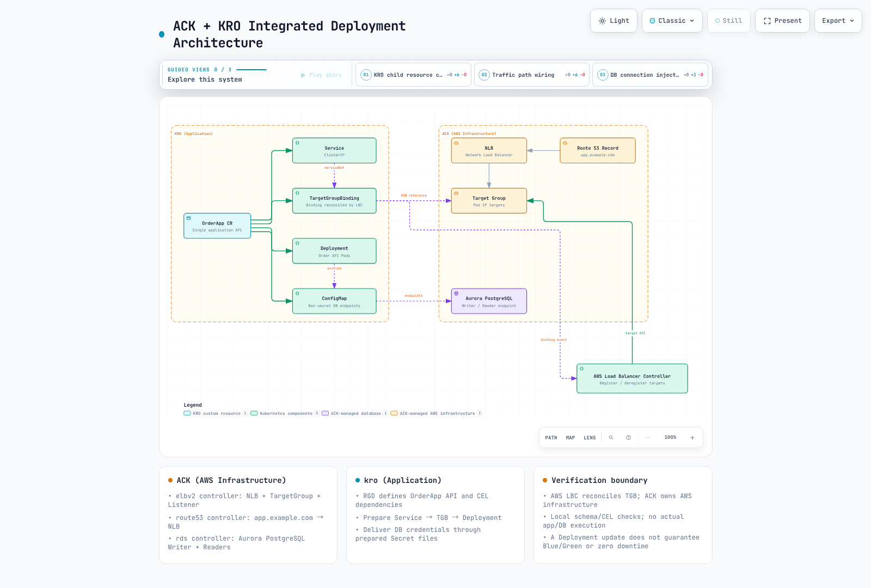This screenshot has height=588, width=871.
Task: Click the sun icon in Light button
Action: click(602, 21)
